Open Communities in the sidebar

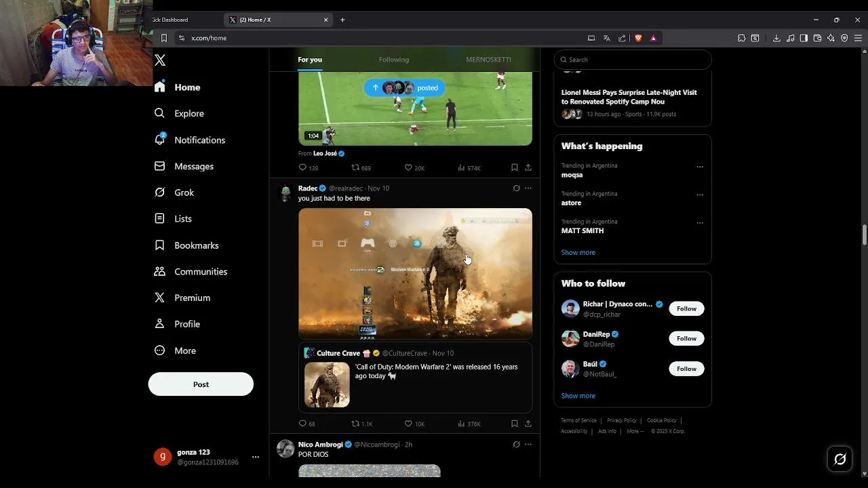[191, 271]
